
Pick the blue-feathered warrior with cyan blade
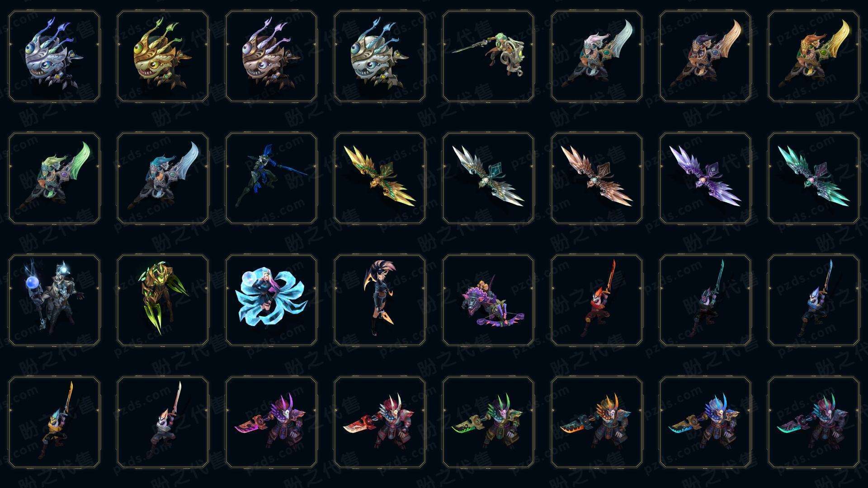click(x=705, y=422)
